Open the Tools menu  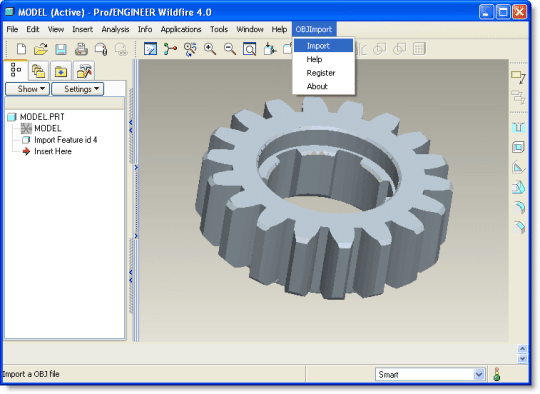coord(219,29)
